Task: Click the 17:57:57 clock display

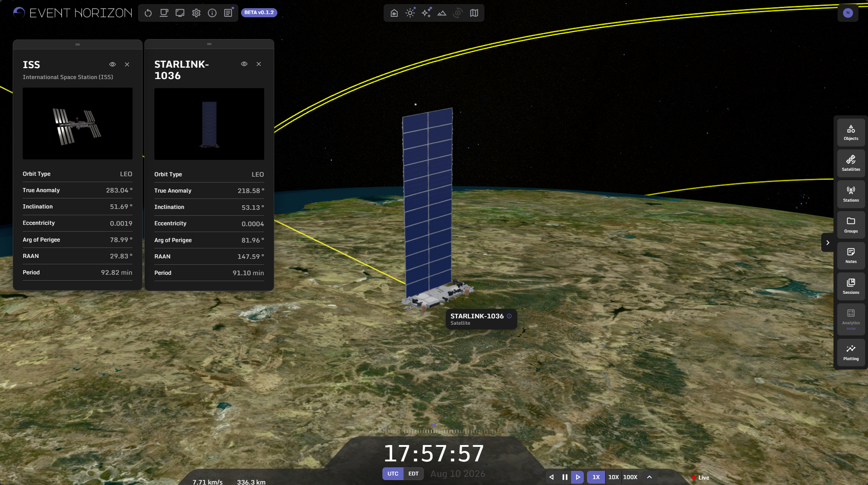Action: 434,453
